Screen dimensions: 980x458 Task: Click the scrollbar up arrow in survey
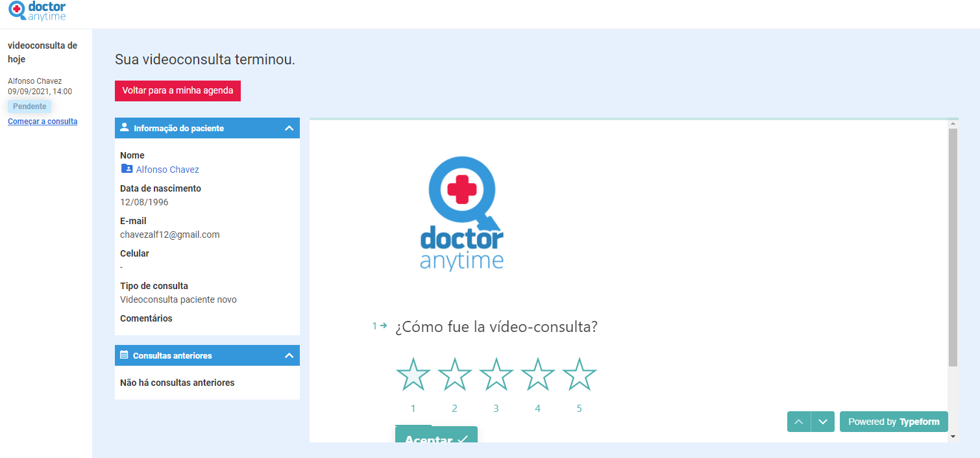(x=953, y=123)
